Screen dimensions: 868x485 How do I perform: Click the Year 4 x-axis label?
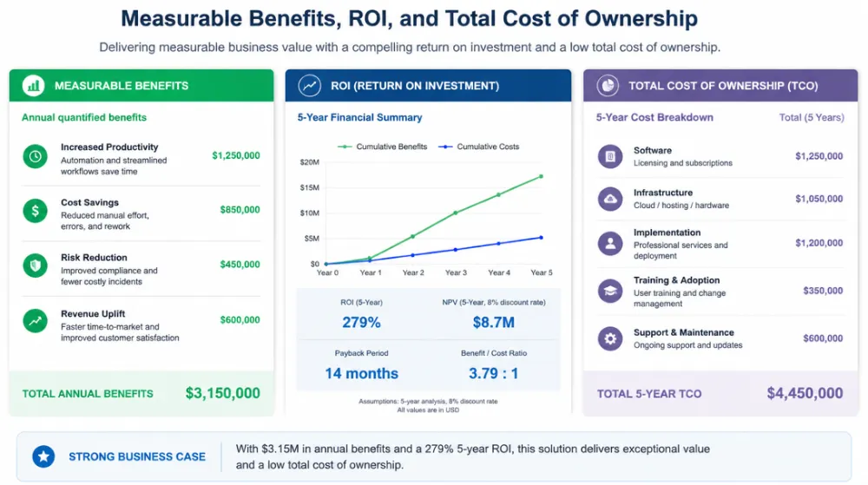coord(499,272)
